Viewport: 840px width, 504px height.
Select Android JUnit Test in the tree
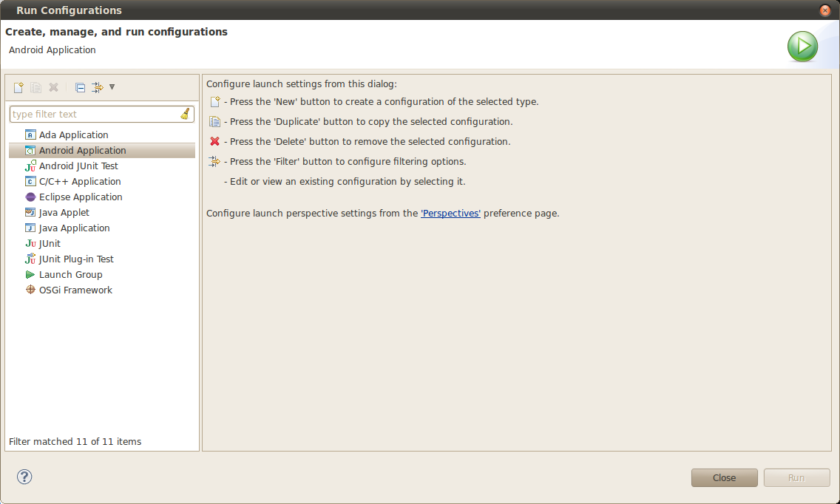[80, 166]
